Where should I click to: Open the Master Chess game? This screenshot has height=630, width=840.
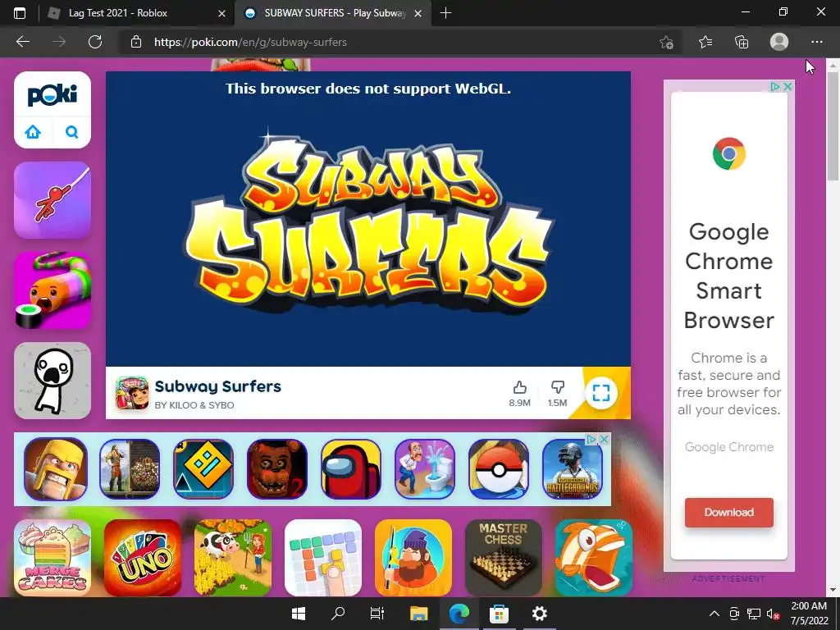504,558
